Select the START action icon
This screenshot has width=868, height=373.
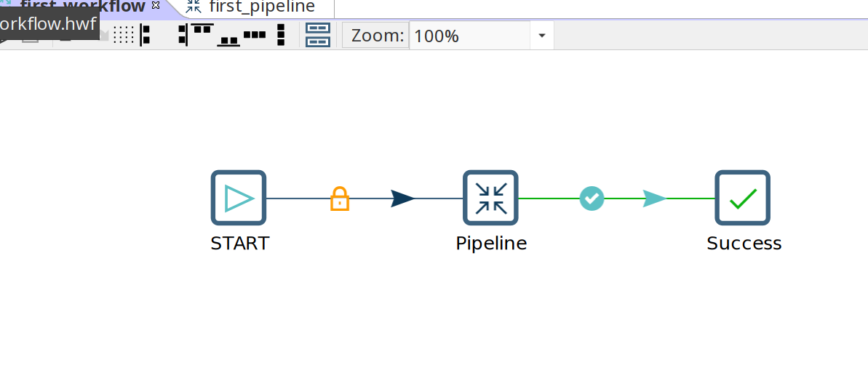pyautogui.click(x=239, y=198)
